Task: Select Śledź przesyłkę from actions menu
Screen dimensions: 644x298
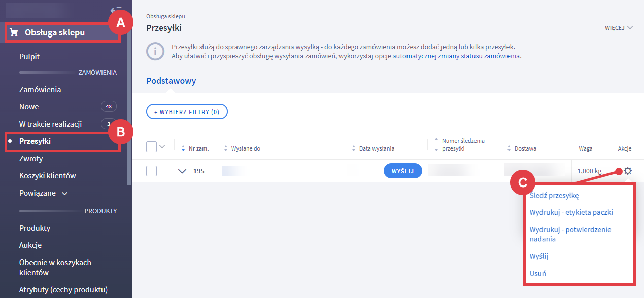Action: point(554,195)
